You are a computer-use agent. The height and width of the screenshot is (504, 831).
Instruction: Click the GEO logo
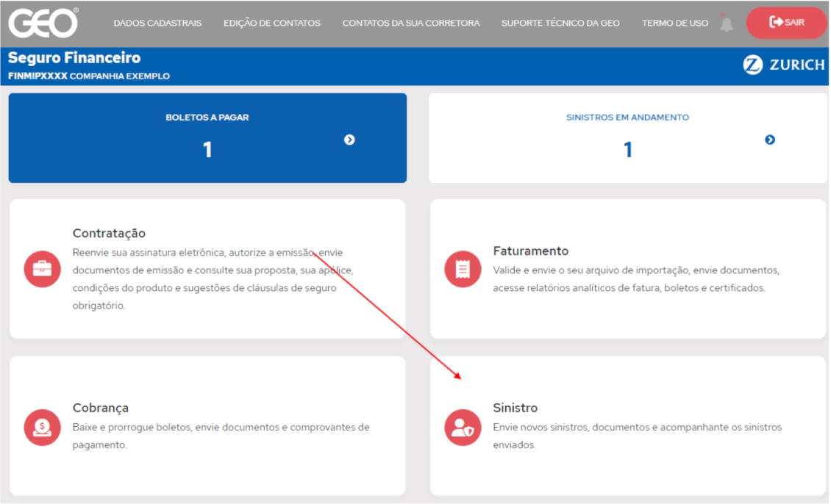pos(43,23)
